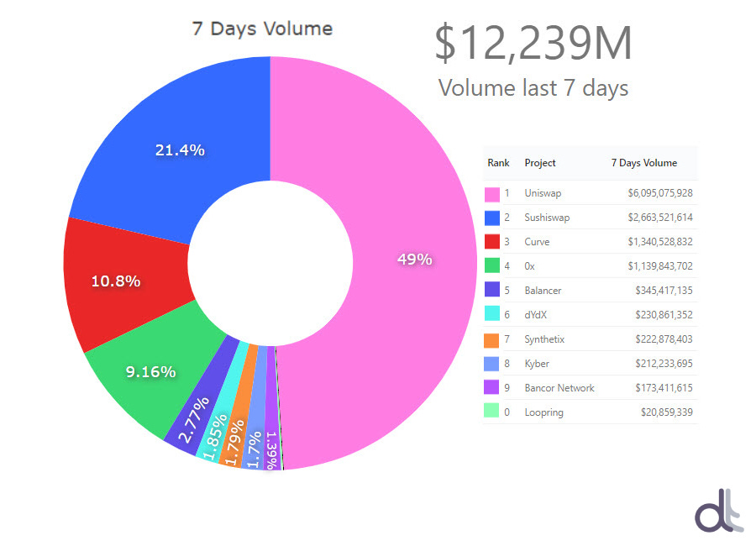Click the mint green Loopring legend swatch
The image size is (756, 546).
(x=491, y=411)
